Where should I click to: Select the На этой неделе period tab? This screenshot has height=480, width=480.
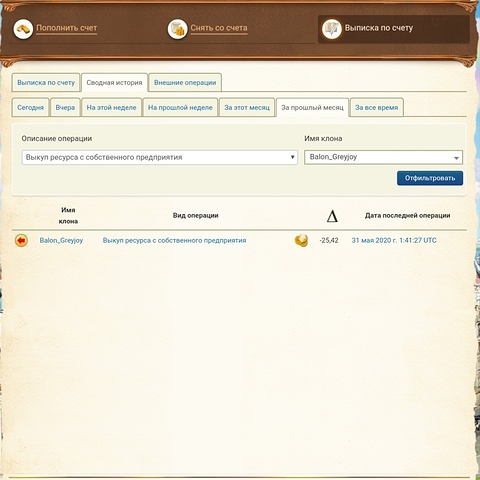(111, 108)
